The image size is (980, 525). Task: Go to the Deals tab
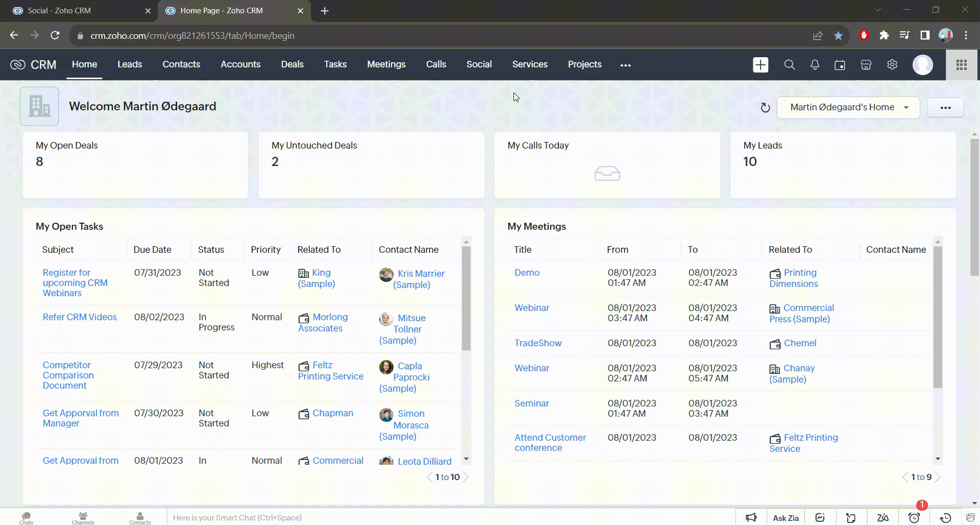(x=292, y=64)
